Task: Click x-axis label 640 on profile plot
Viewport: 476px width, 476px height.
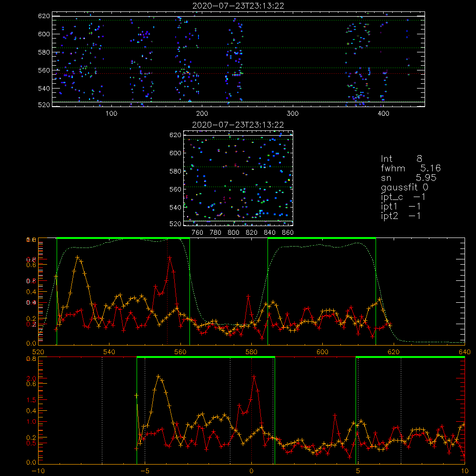Action: click(465, 352)
